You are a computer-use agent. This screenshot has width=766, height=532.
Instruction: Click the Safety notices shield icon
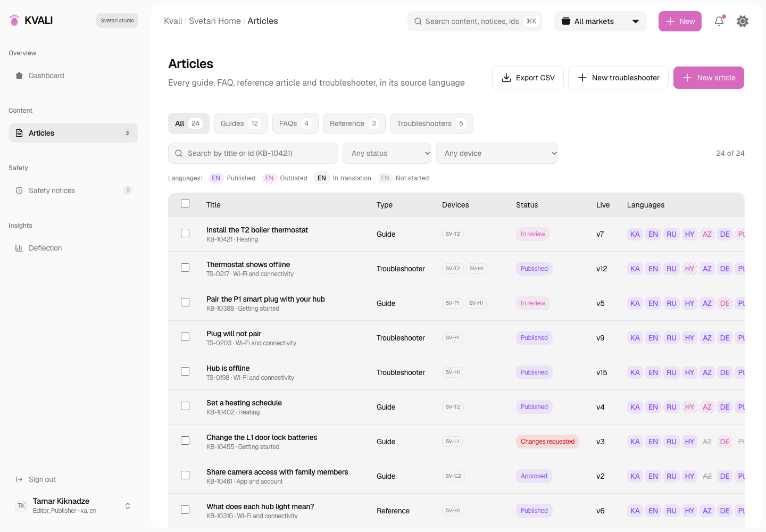[x=19, y=190]
